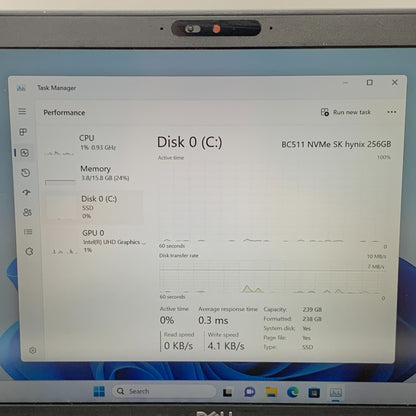This screenshot has width=416, height=416.
Task: Click Run new task button
Action: (345, 112)
